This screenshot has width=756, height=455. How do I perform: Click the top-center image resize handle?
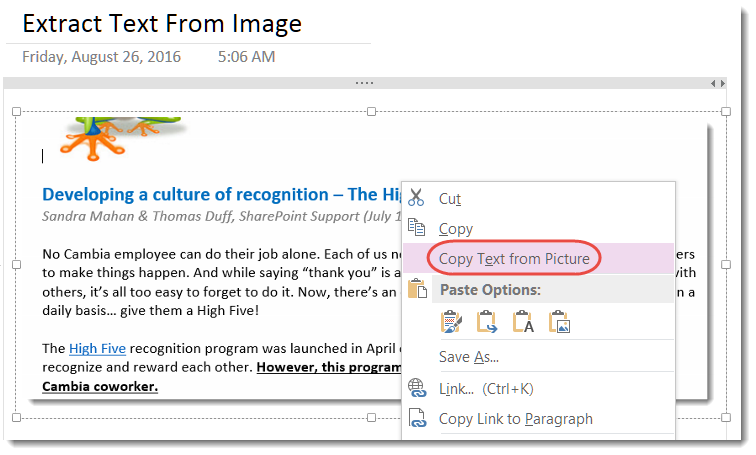click(x=371, y=112)
